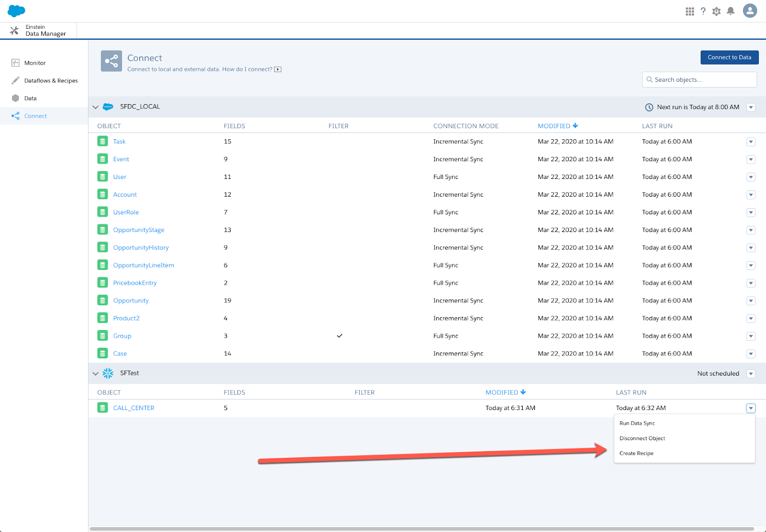
Task: Select Create Recipe from the menu
Action: coord(636,453)
